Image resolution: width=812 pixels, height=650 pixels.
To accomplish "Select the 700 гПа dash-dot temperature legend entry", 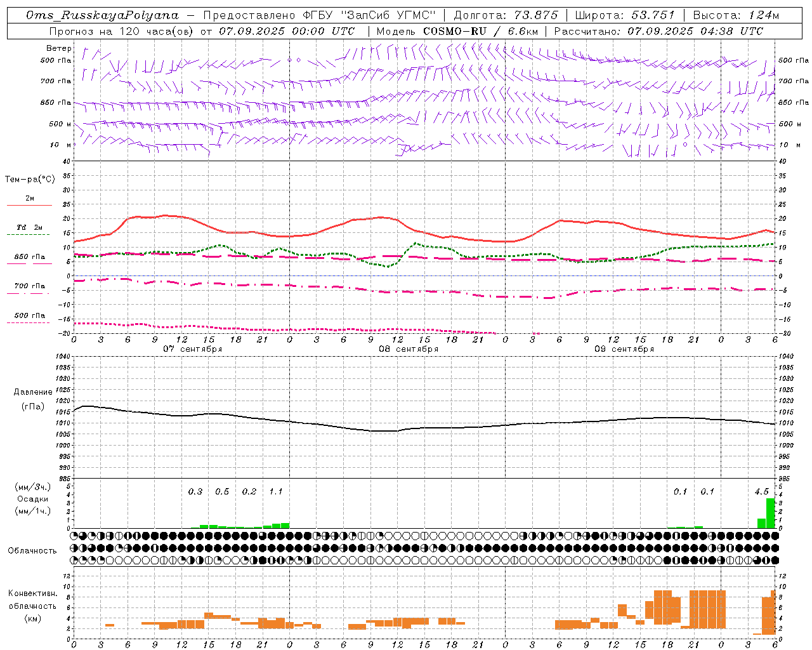I will click(30, 286).
